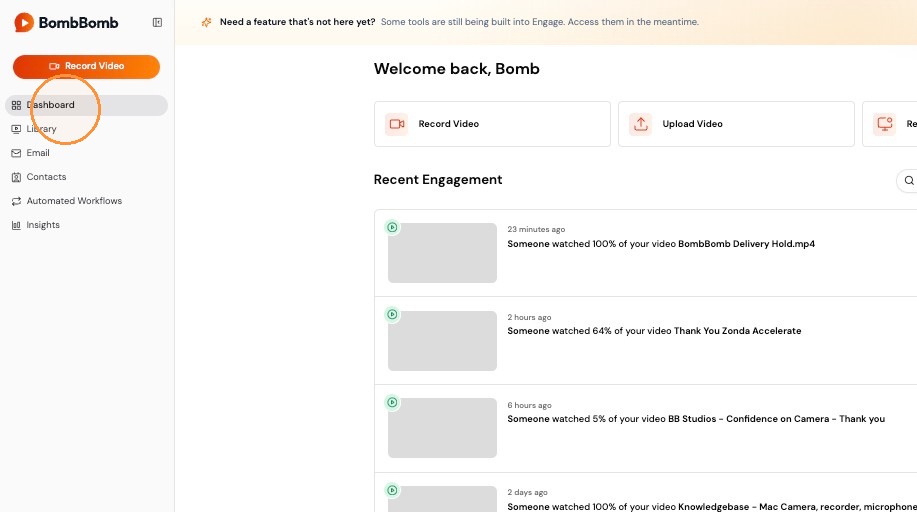
Task: Click the orange Record Video sidebar button
Action: [87, 66]
